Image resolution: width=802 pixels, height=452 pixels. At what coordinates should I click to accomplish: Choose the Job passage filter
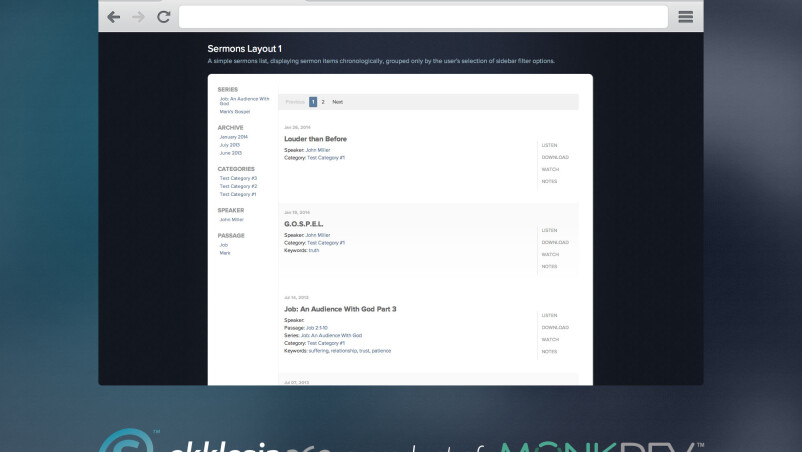click(x=224, y=245)
